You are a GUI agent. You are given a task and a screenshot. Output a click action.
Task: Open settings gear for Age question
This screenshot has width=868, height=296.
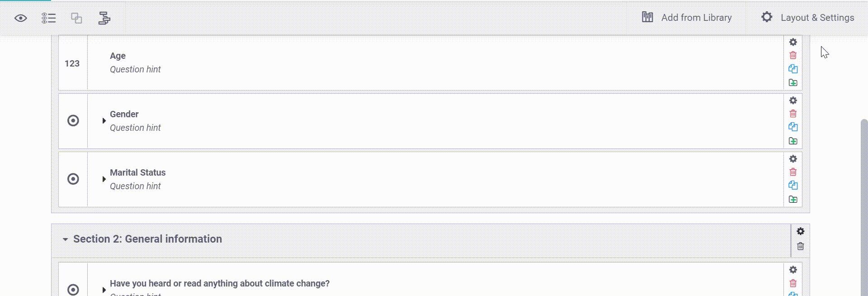pos(793,42)
